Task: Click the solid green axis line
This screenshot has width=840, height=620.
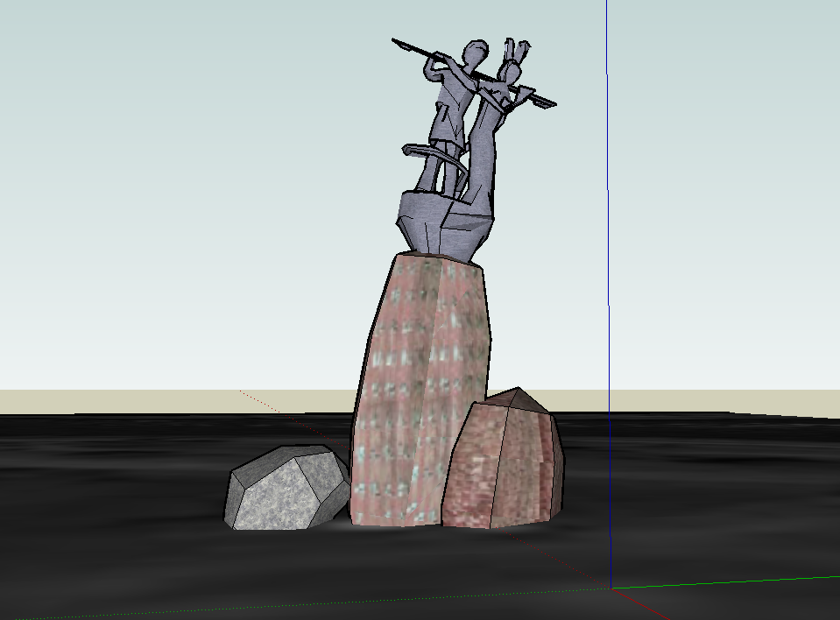Action: click(x=725, y=582)
